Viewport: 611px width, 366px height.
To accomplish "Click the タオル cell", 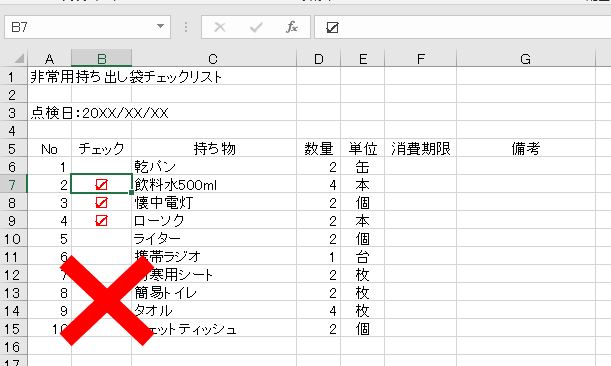I will [x=214, y=311].
